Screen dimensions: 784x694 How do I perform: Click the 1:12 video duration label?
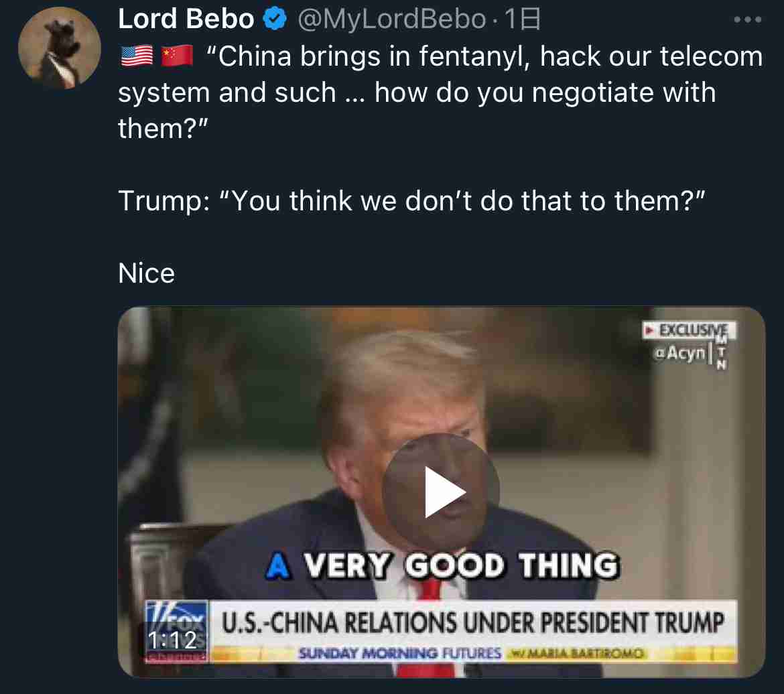coord(172,640)
